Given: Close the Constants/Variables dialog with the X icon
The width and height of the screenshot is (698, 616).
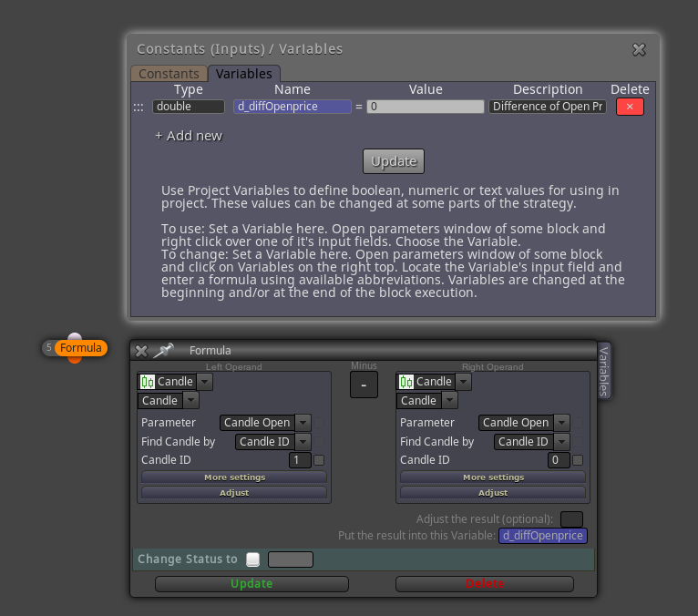Looking at the screenshot, I should coord(639,49).
